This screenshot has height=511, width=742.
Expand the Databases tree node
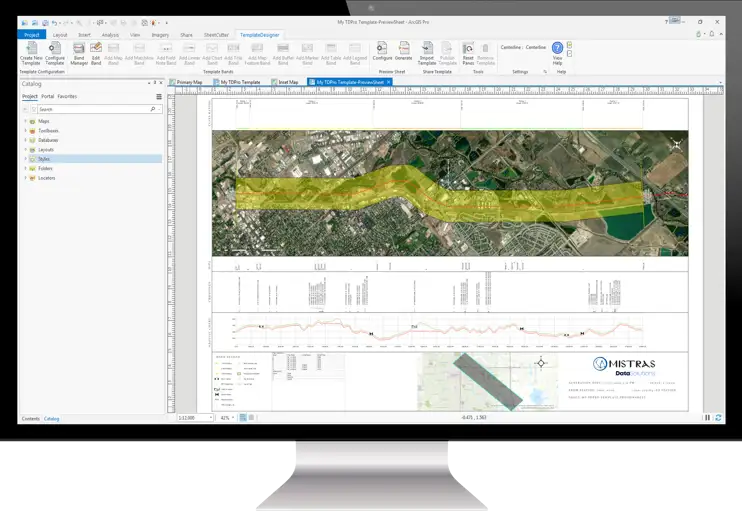coord(26,140)
